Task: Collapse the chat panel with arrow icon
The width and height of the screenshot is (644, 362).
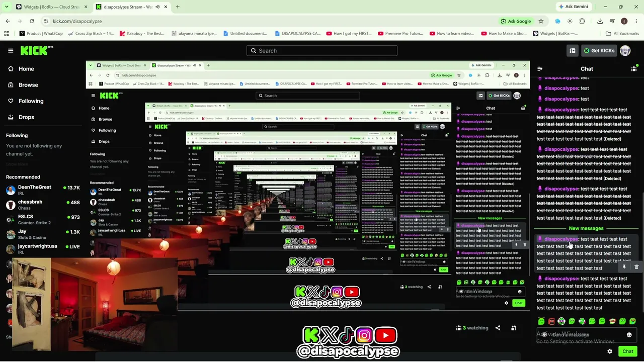Action: tap(539, 69)
